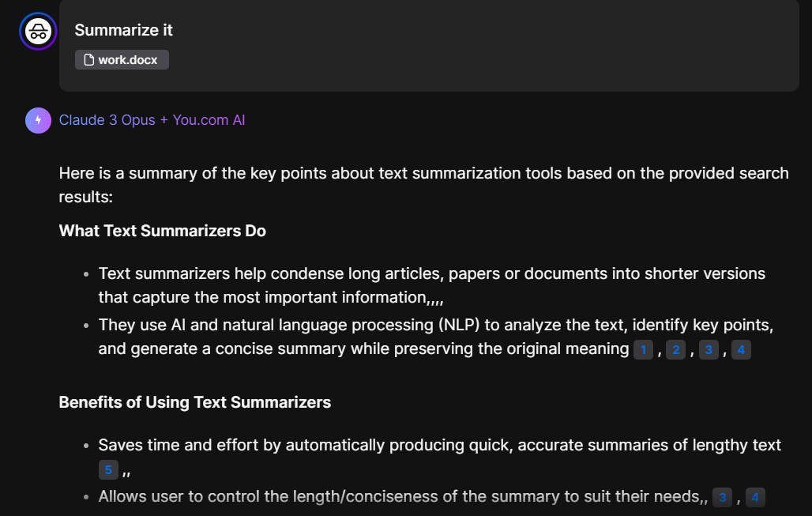Click the incognito user avatar icon
Image resolution: width=812 pixels, height=516 pixels.
pos(38,31)
